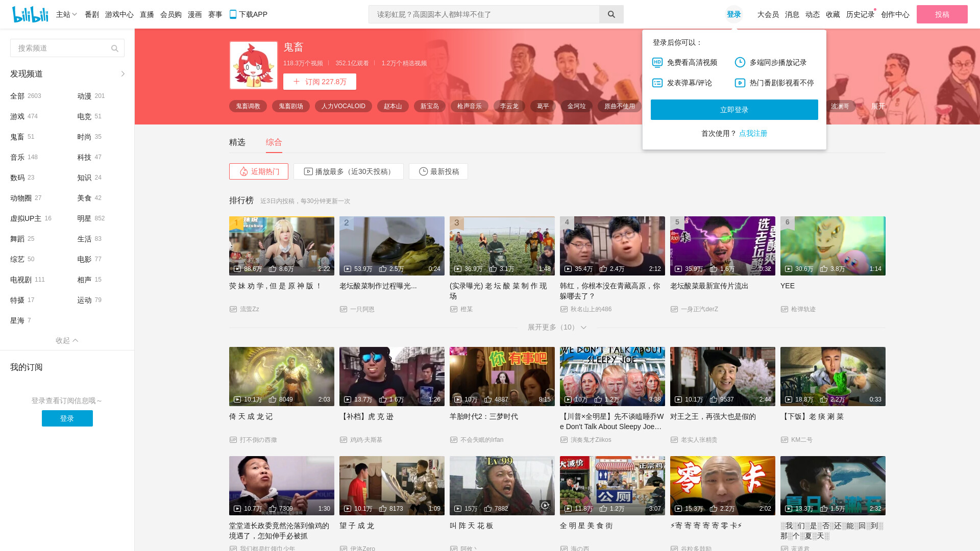Viewport: 980px width, 551px height.
Task: Open 创作中心 in the header
Action: (x=895, y=14)
